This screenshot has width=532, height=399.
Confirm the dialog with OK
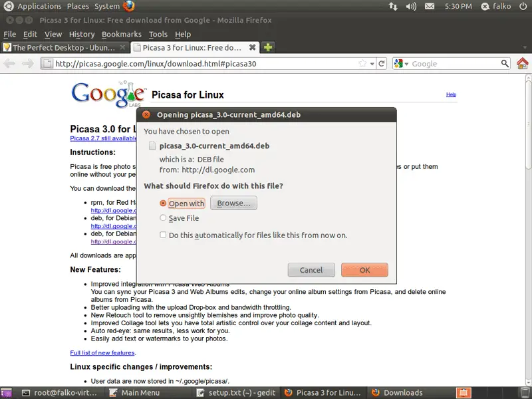point(364,270)
